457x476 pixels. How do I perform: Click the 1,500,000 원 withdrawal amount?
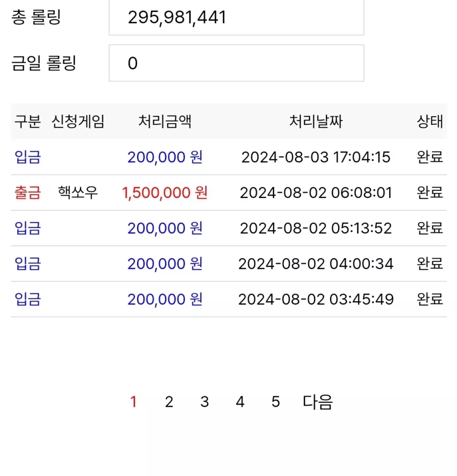(x=165, y=193)
